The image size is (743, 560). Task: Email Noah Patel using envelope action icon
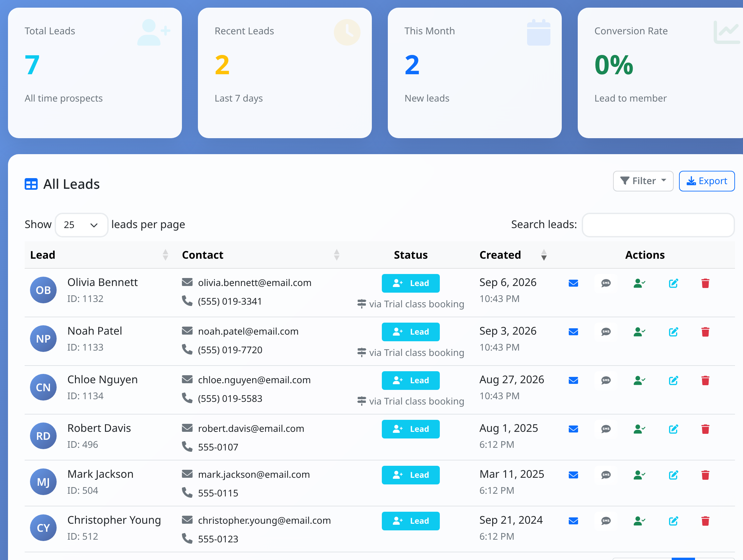coord(573,332)
